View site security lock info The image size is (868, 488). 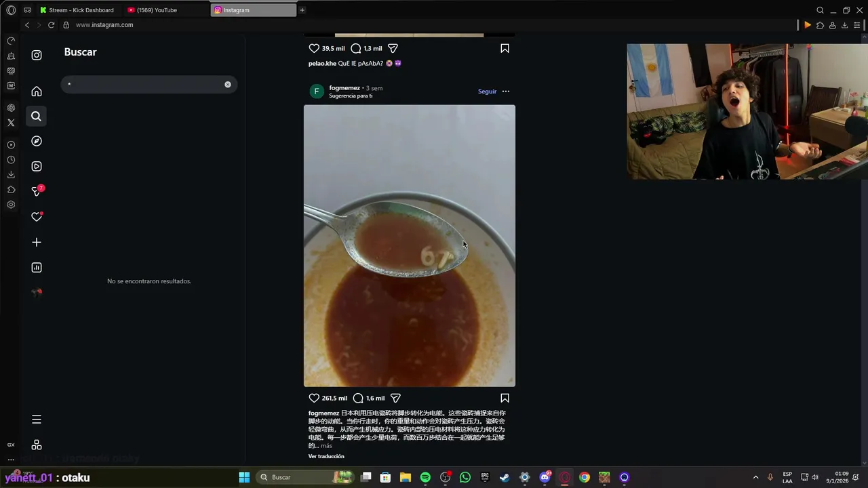pos(66,25)
